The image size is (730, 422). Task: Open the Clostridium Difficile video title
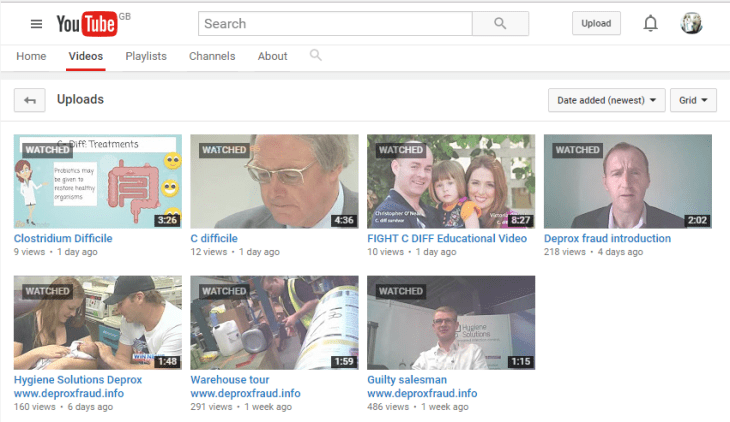tap(63, 239)
